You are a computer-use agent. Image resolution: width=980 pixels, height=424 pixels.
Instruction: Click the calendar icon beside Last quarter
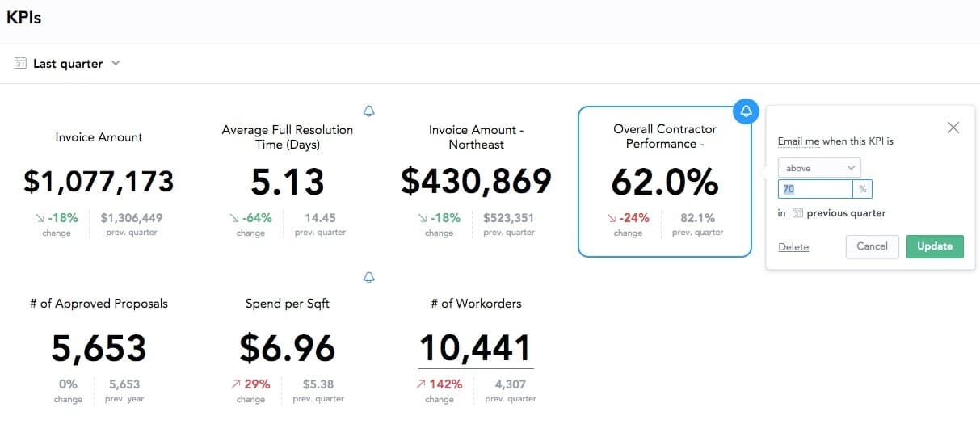click(x=21, y=63)
